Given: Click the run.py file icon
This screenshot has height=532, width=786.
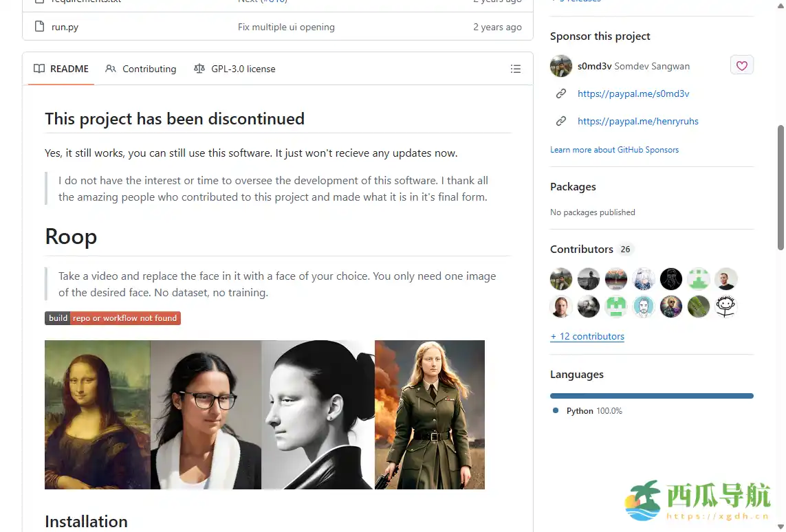Looking at the screenshot, I should point(40,27).
